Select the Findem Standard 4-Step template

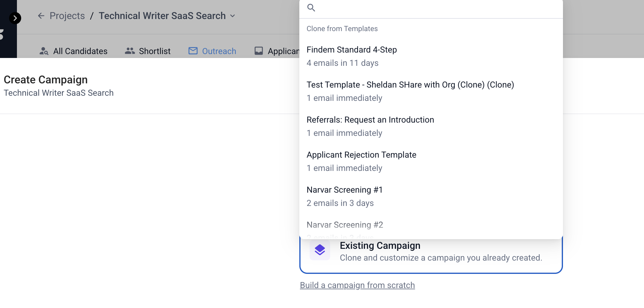click(x=431, y=56)
